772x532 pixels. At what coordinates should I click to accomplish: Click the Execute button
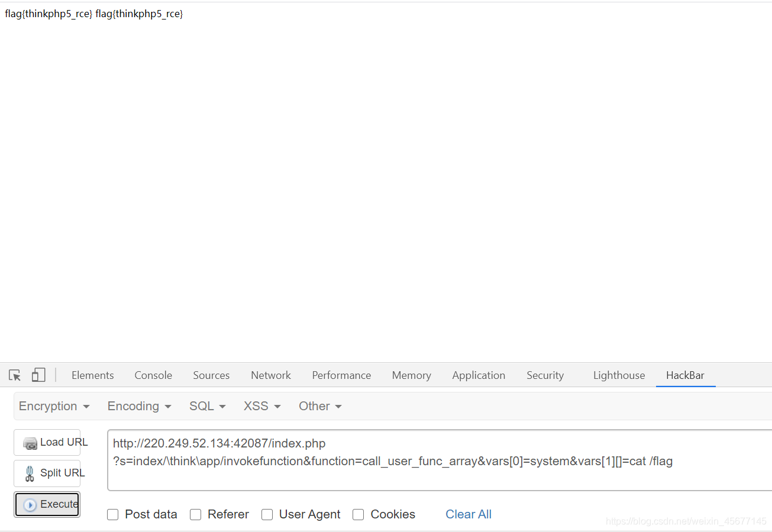click(47, 504)
